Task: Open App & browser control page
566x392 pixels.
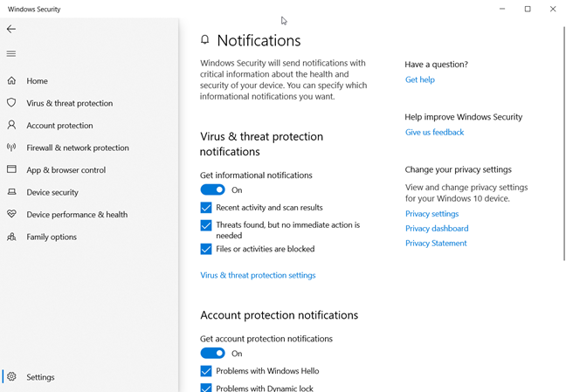Action: (x=89, y=170)
